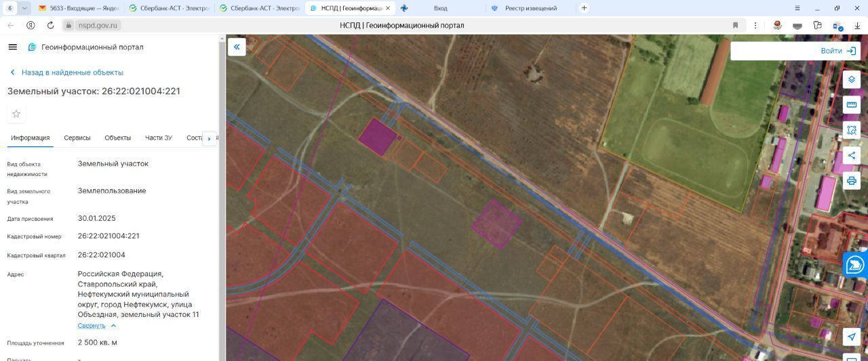Open the hamburger menu of the portal

12,47
